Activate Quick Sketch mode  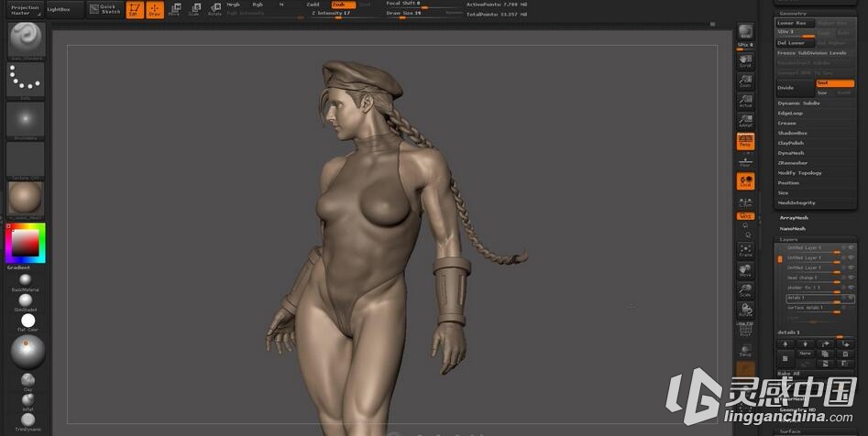coord(105,10)
